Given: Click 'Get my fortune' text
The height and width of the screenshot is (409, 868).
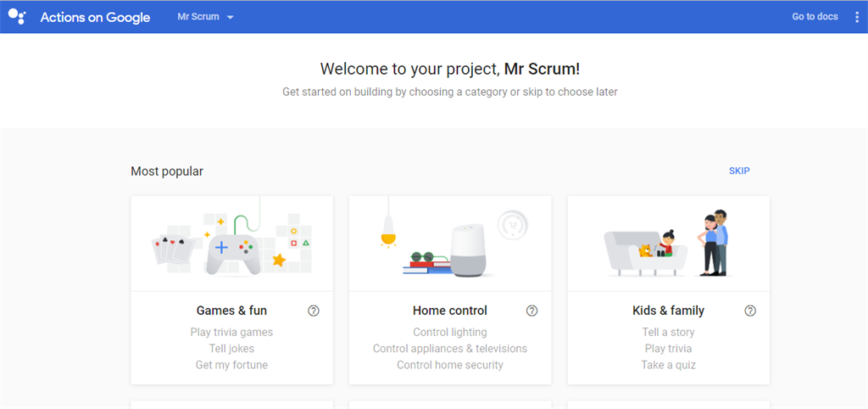Looking at the screenshot, I should click(231, 365).
